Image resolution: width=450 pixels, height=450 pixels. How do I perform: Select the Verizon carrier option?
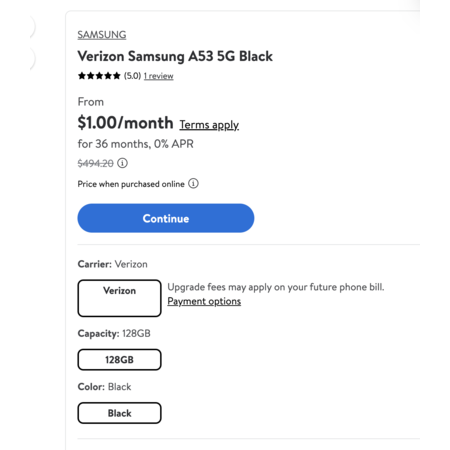119,298
